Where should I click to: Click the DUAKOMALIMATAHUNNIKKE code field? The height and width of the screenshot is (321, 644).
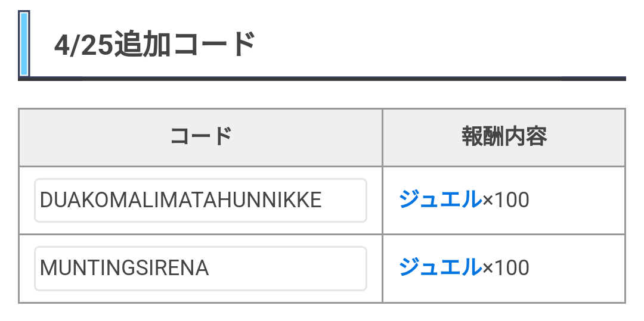click(200, 201)
